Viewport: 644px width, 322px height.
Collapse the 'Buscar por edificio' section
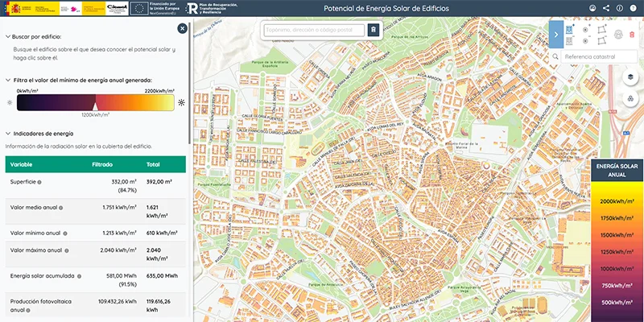[x=8, y=36]
